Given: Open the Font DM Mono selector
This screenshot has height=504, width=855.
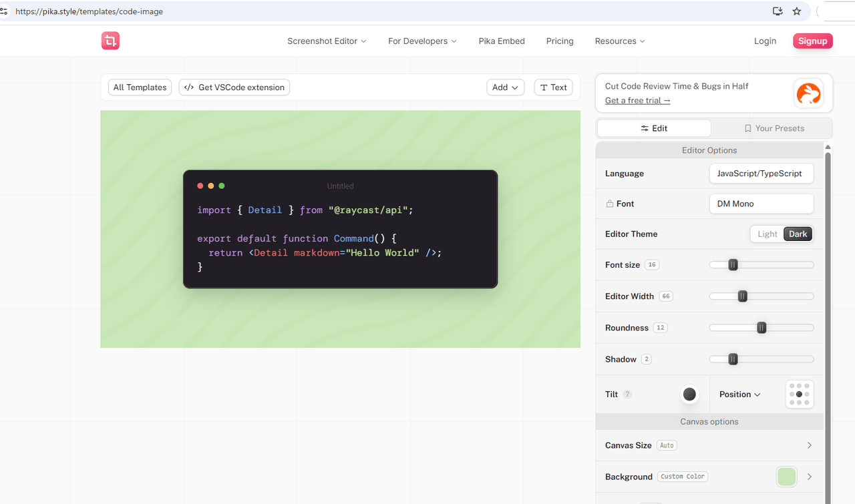Looking at the screenshot, I should point(761,204).
